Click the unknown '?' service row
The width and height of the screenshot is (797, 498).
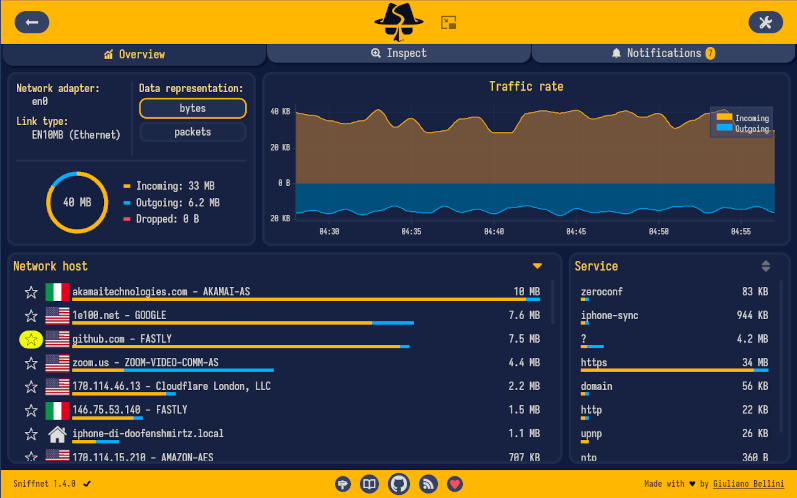675,339
